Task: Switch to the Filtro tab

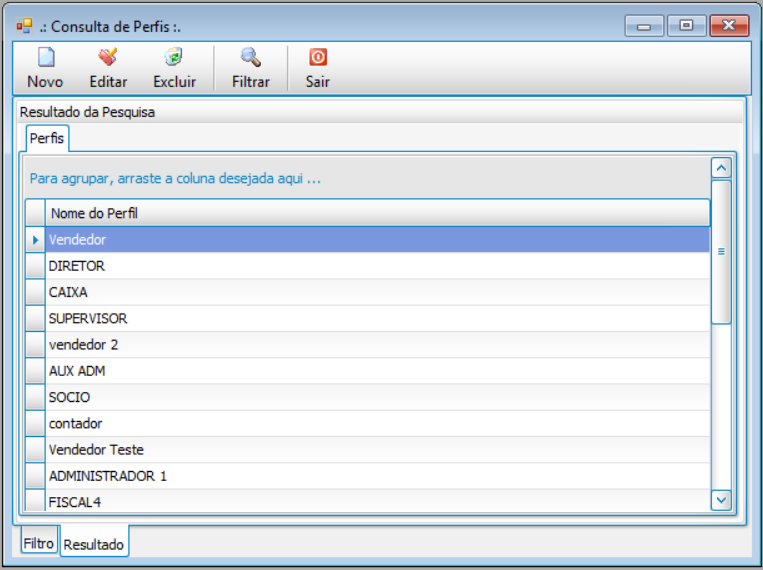Action: click(39, 542)
